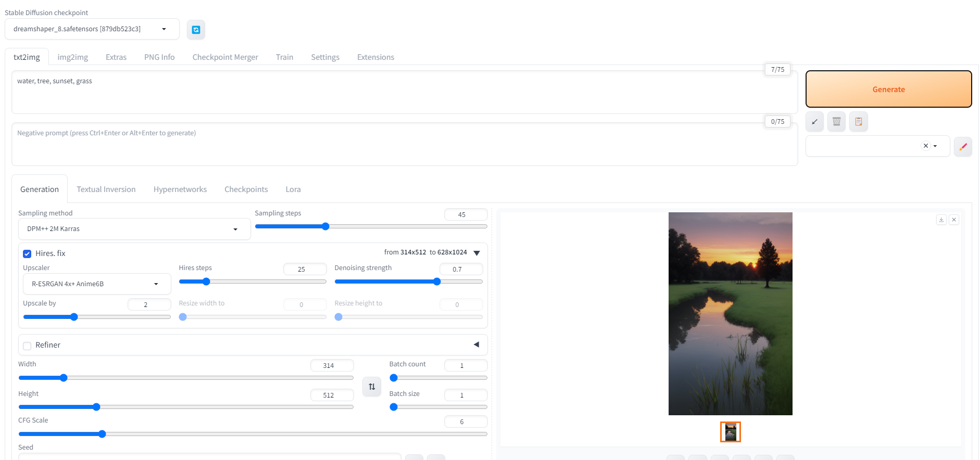Open the styles dropdown arrow

point(935,146)
